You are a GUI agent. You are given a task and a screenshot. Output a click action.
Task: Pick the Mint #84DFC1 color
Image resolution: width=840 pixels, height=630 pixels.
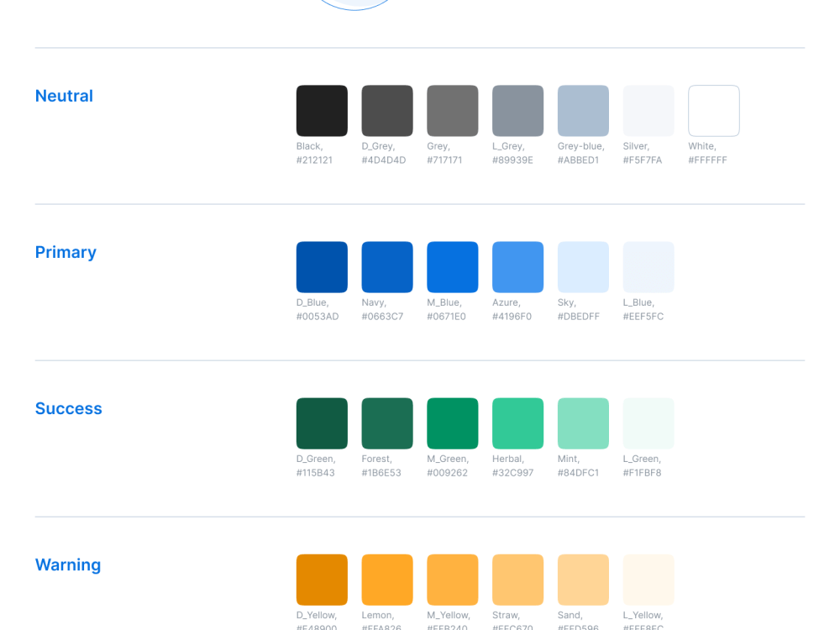pyautogui.click(x=583, y=423)
